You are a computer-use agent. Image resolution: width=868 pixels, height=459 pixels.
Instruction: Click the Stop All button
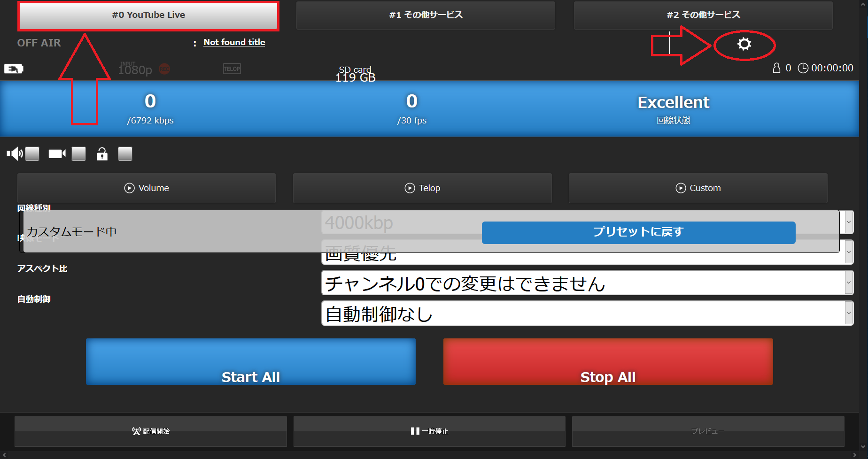(x=608, y=361)
